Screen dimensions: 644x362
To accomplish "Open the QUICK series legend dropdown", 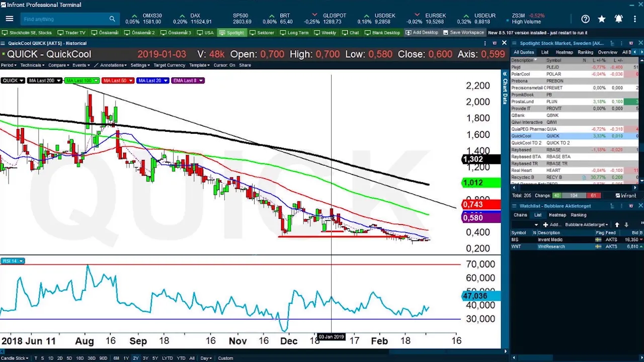I will [x=13, y=80].
